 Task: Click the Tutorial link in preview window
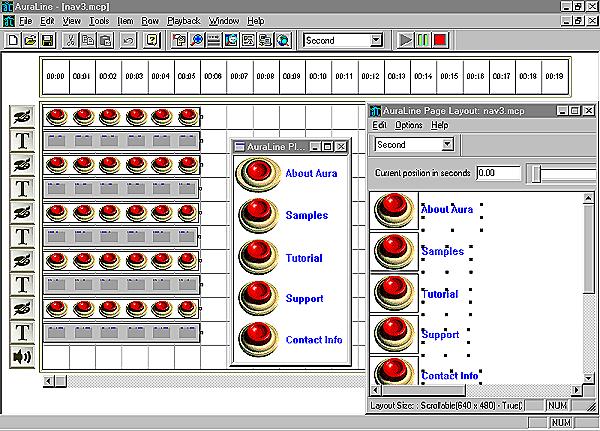coord(304,258)
